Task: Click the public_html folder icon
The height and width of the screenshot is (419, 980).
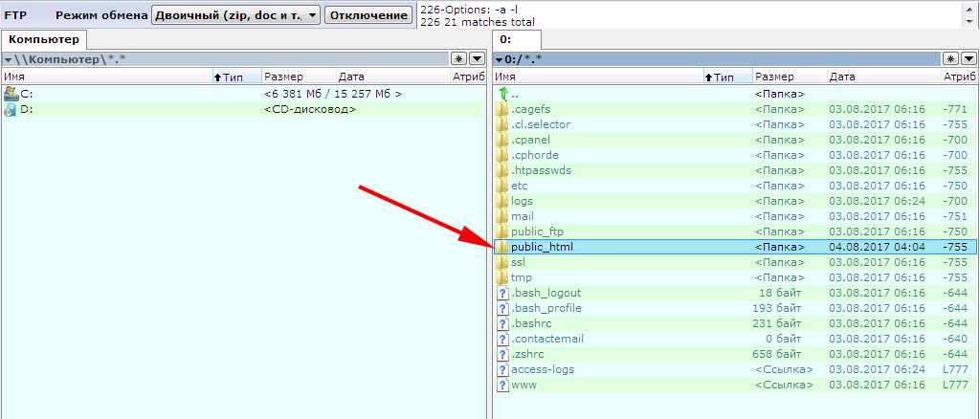Action: (x=502, y=247)
